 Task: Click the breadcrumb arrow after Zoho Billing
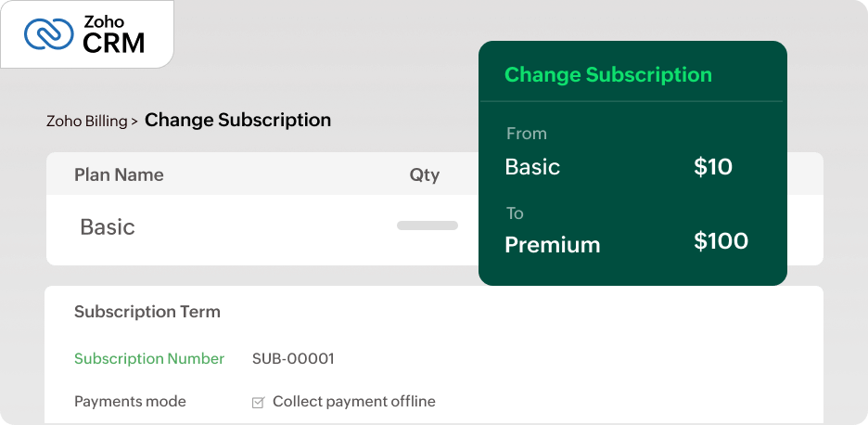(x=134, y=121)
